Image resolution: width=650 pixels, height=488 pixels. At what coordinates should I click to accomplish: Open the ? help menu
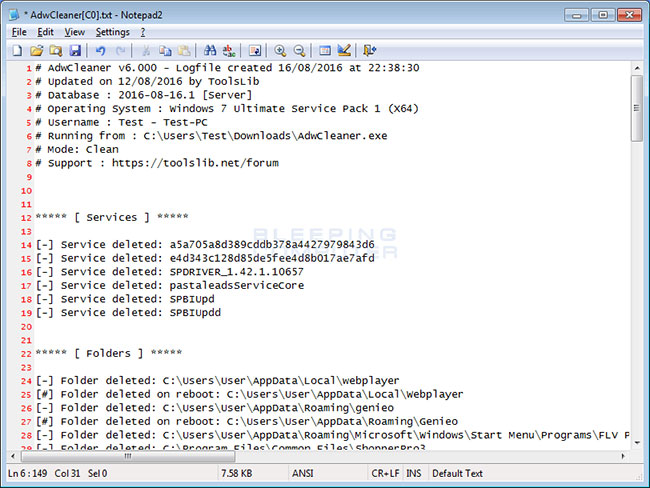(x=143, y=32)
